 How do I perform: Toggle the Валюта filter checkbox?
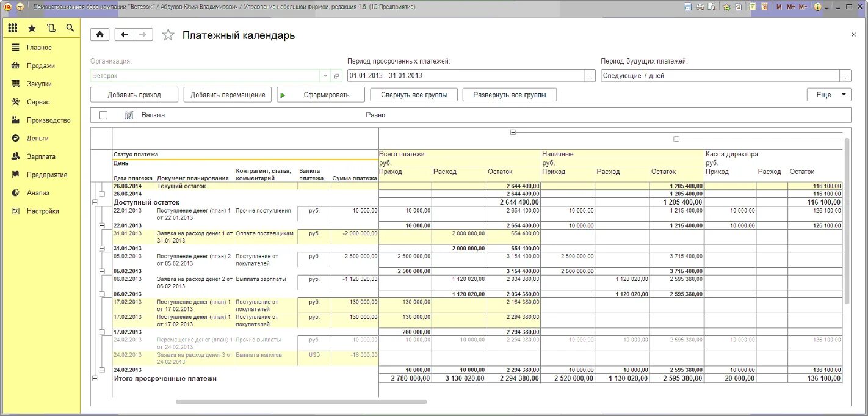tap(103, 115)
